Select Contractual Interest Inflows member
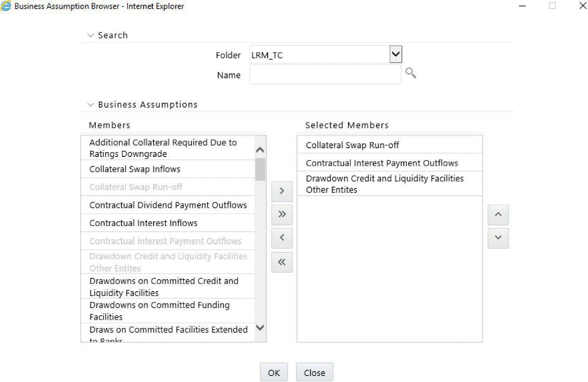Screen dimensions: 588x382 [x=168, y=223]
